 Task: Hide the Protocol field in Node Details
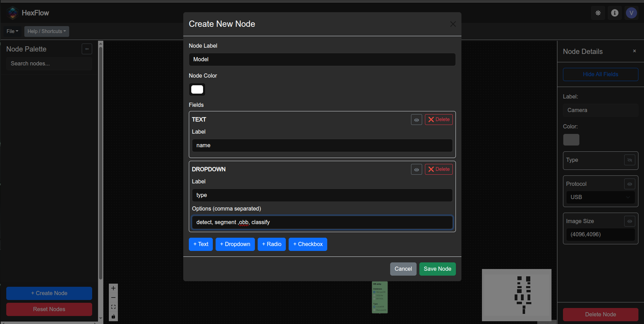pos(629,184)
